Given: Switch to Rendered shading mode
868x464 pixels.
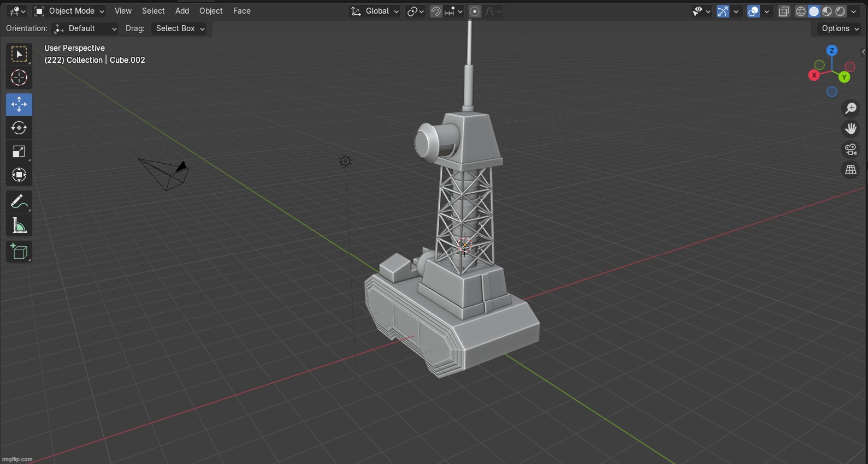Looking at the screenshot, I should [x=840, y=11].
